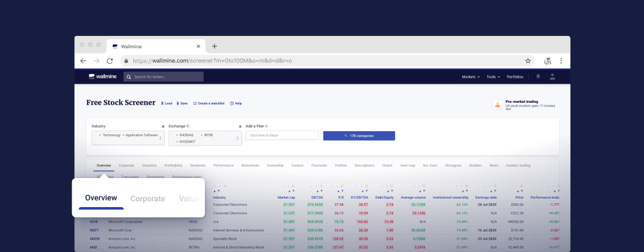644x252 pixels.
Task: Sort Market cap column descending arrow
Action: [x=293, y=191]
